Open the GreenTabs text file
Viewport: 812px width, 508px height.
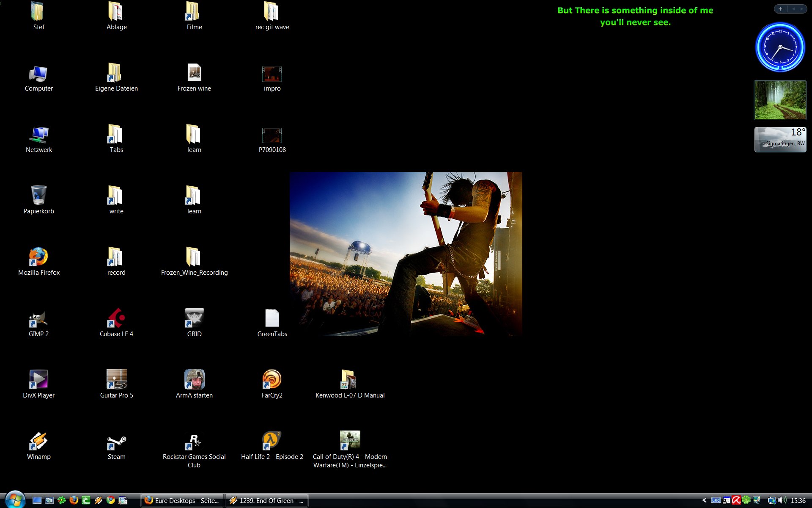click(272, 323)
